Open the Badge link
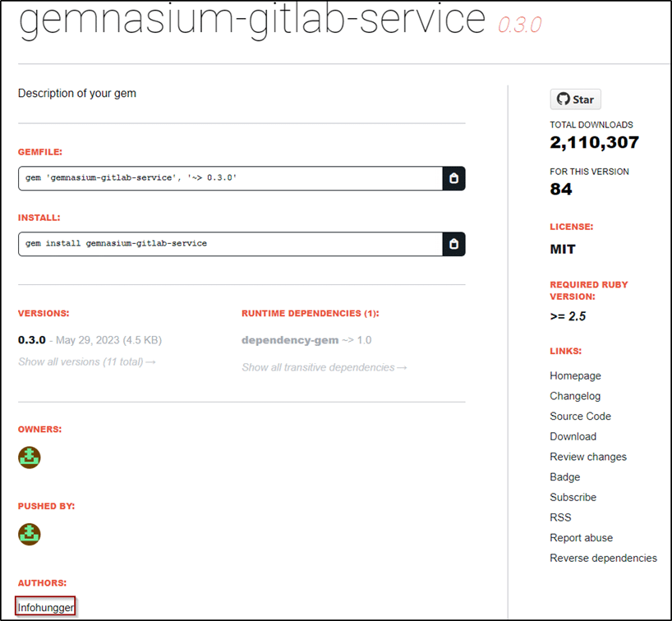 [564, 477]
